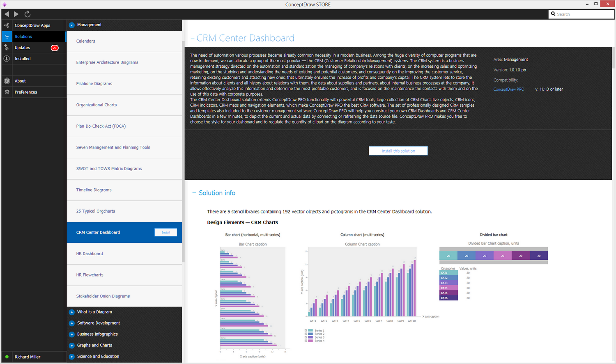Click the red 22 updates badge
Image resolution: width=616 pixels, height=364 pixels.
coord(55,48)
